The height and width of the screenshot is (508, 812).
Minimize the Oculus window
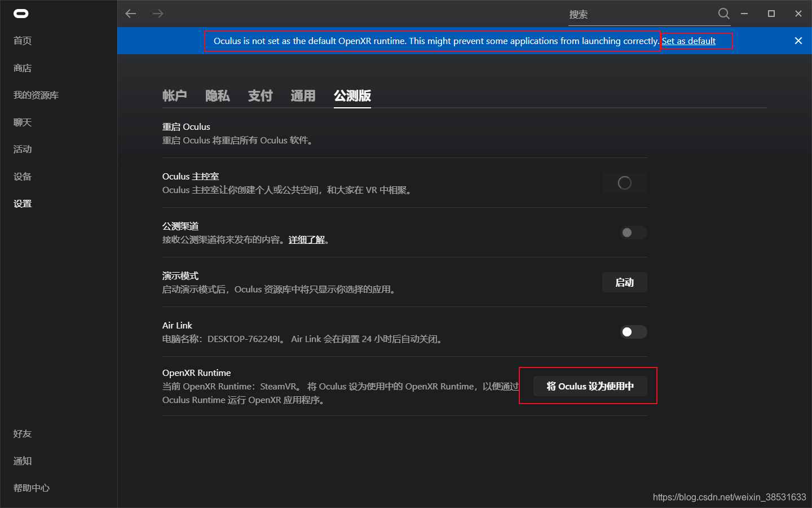(x=744, y=14)
